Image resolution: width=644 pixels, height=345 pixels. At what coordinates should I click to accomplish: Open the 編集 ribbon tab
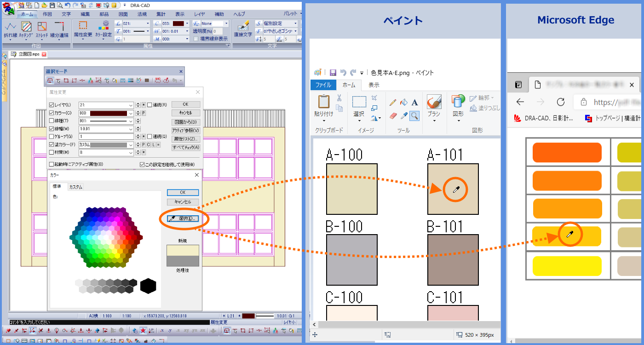coord(85,14)
